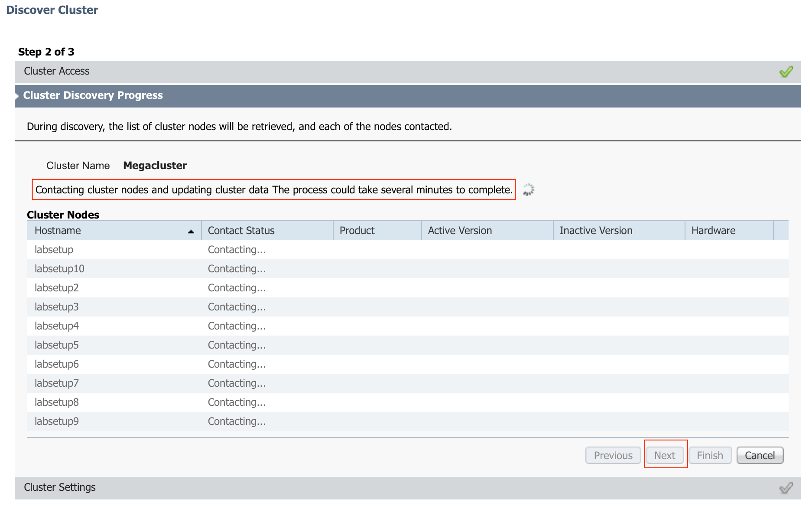Click the Cluster Nodes table heading

[63, 215]
